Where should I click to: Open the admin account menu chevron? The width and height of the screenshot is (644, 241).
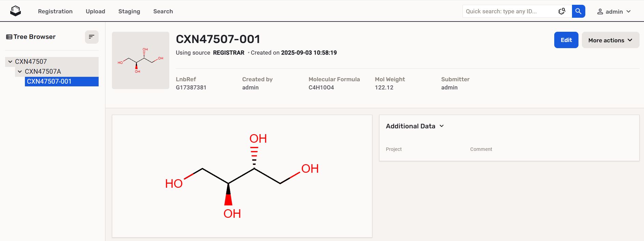coord(629,12)
